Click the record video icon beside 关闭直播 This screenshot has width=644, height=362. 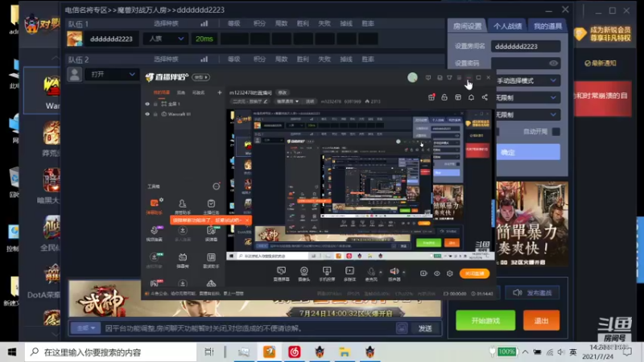[423, 274]
